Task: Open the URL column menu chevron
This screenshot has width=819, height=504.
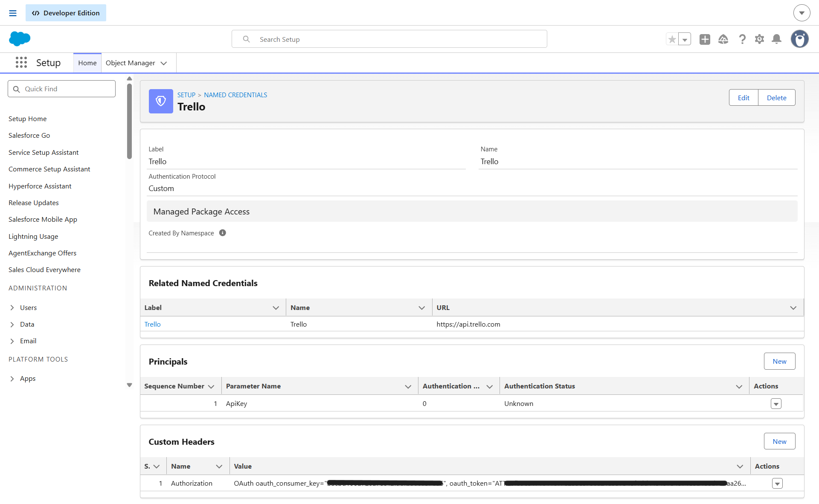Action: (793, 308)
